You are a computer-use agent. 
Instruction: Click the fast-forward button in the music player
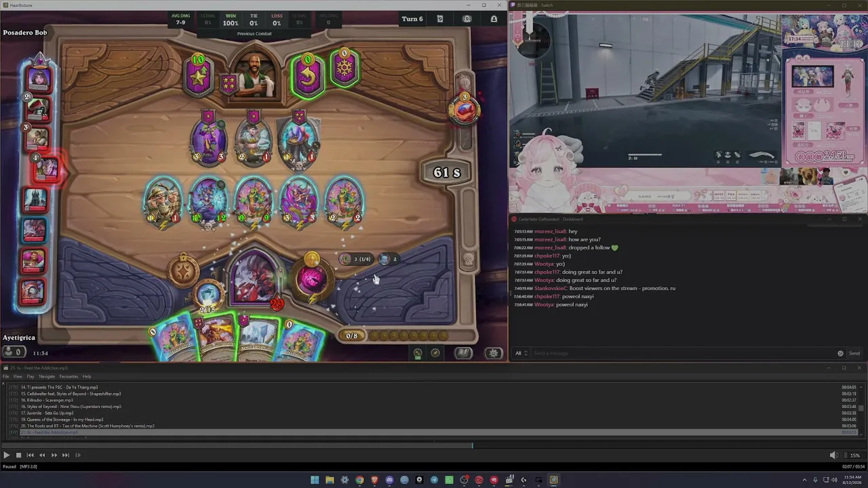[54, 455]
